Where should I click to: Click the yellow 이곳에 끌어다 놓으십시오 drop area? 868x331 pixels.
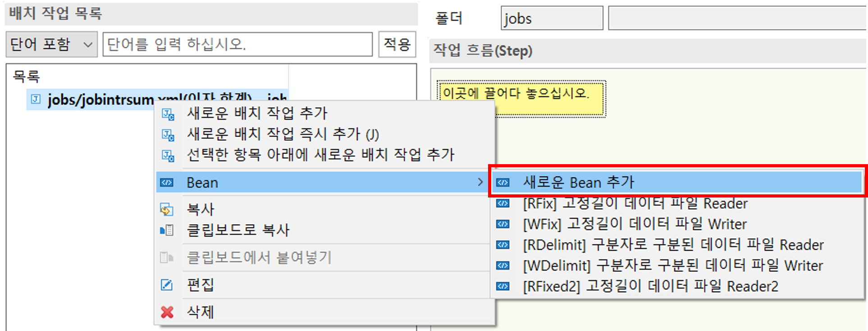coord(521,98)
